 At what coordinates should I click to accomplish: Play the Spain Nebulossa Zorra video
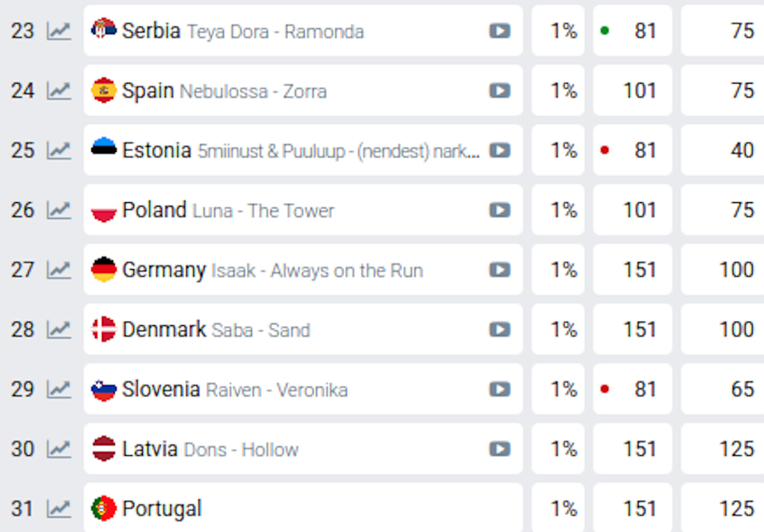click(x=499, y=91)
